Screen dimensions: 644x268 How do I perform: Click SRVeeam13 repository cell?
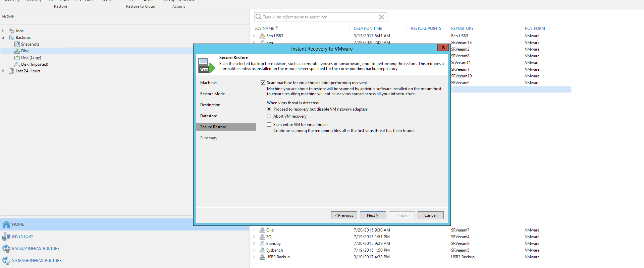(x=461, y=43)
